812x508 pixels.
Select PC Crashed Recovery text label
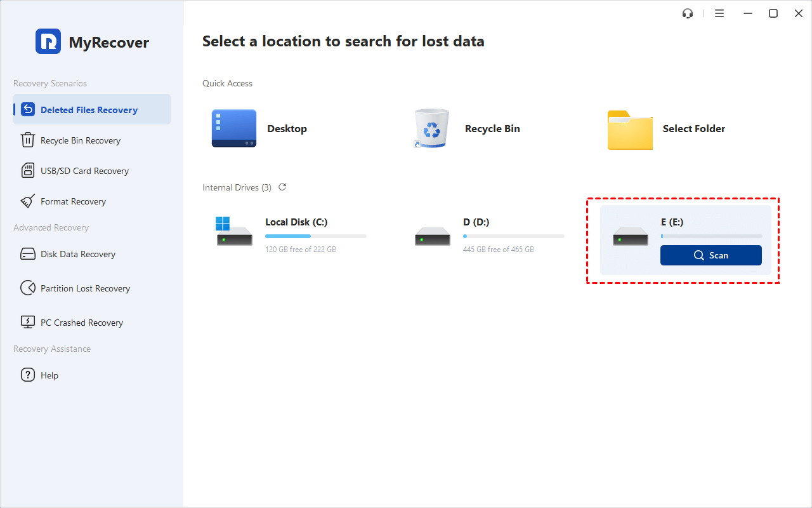82,323
